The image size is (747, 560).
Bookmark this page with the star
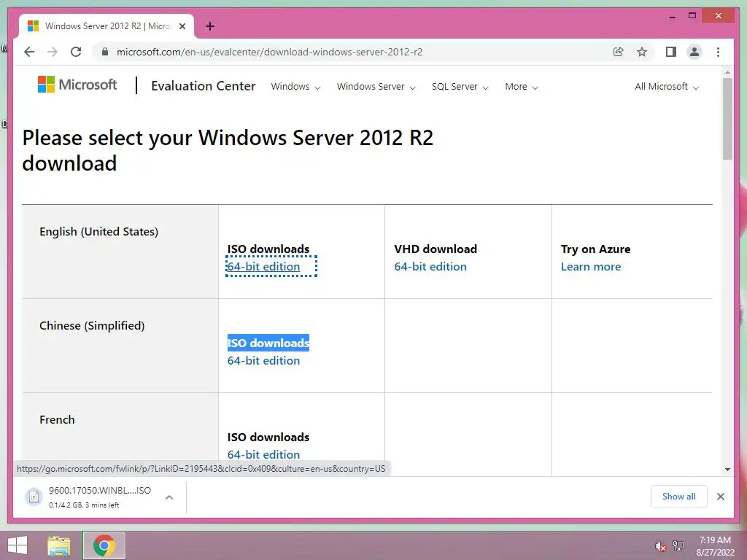pos(642,52)
